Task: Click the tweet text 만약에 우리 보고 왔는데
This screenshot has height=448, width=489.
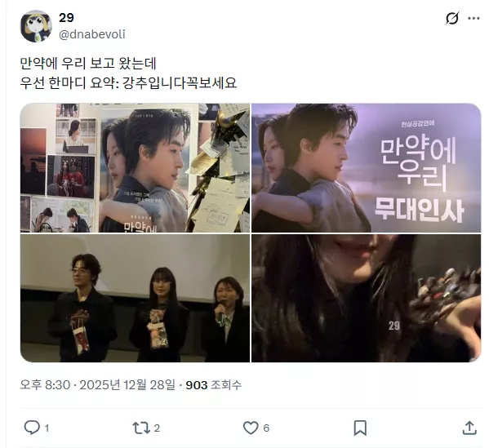Action: coord(88,64)
